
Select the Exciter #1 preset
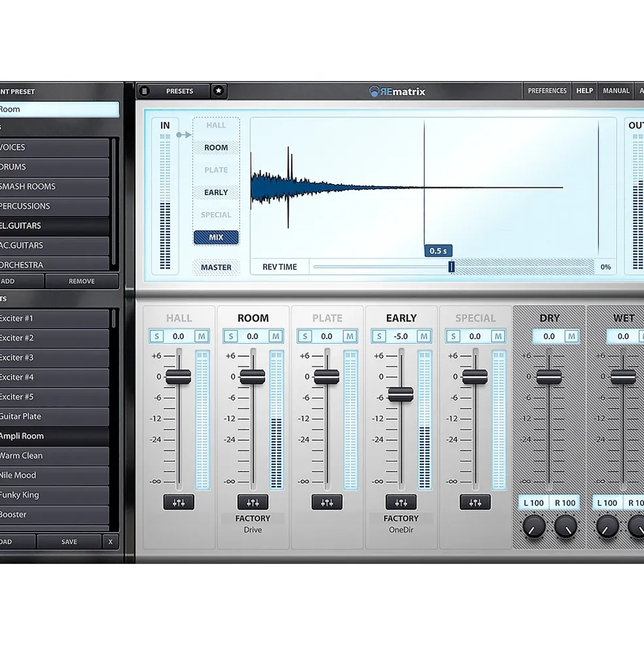pos(54,318)
